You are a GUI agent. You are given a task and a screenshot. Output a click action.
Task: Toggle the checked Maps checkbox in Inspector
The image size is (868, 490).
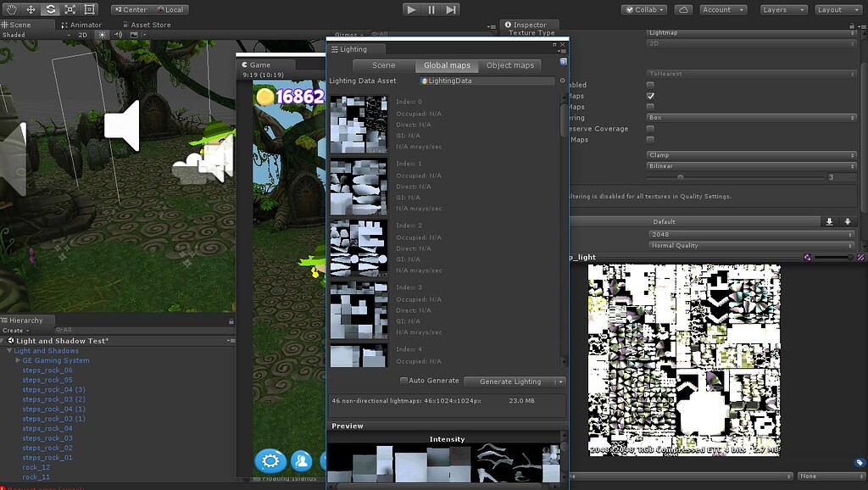[x=649, y=95]
